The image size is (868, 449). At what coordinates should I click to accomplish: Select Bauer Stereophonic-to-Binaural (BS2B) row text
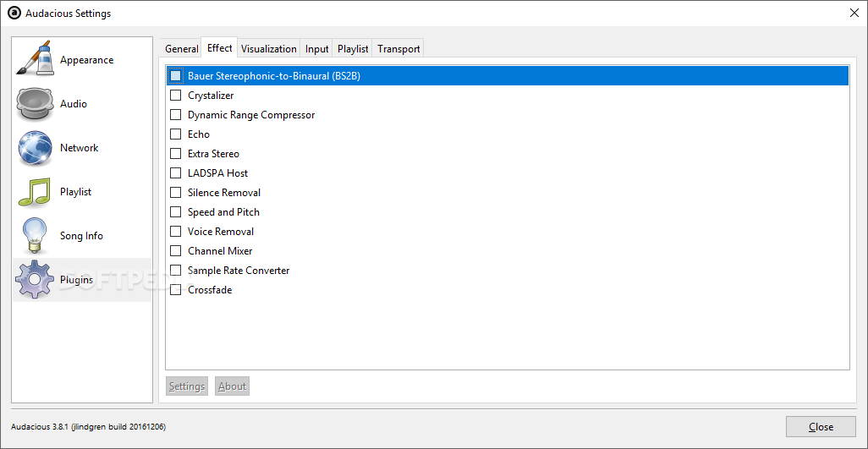[x=274, y=76]
